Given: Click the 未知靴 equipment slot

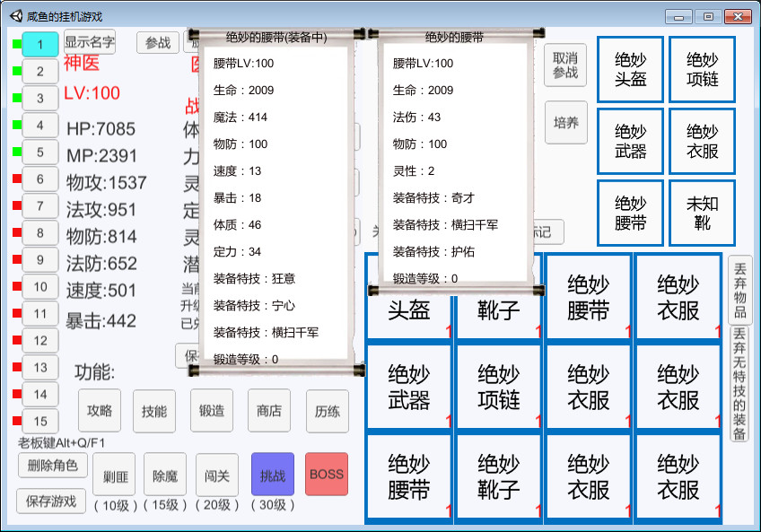Looking at the screenshot, I should coord(702,213).
